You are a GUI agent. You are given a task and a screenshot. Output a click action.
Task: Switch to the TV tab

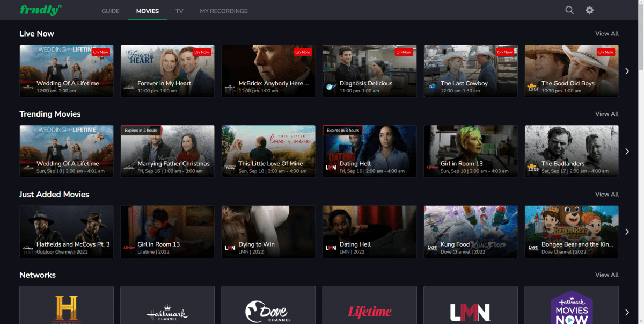pos(179,11)
